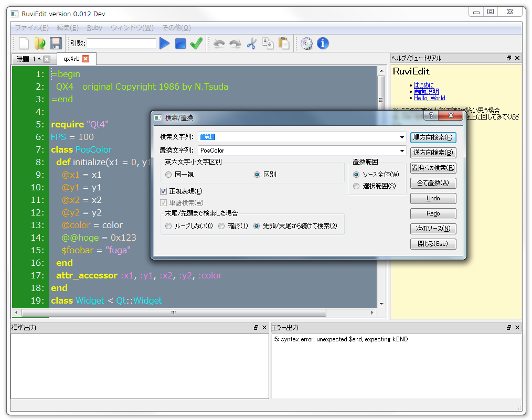Screen dimensions: 532x420
Task: Click 全て置換(A) button
Action: pos(433,183)
